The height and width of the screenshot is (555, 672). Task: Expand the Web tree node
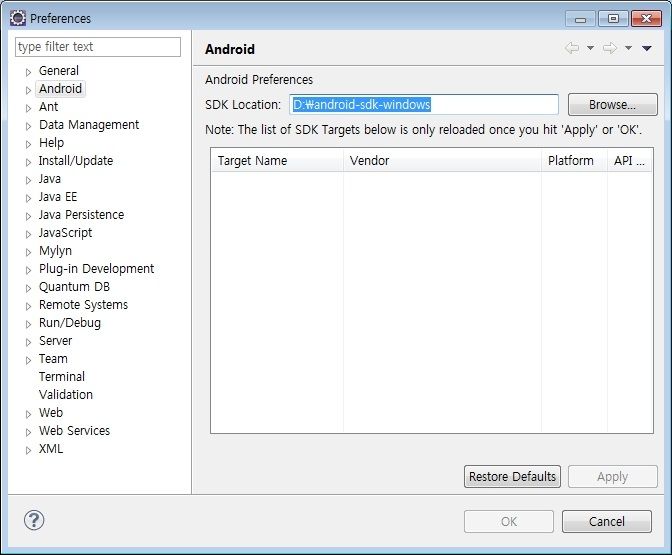point(28,414)
